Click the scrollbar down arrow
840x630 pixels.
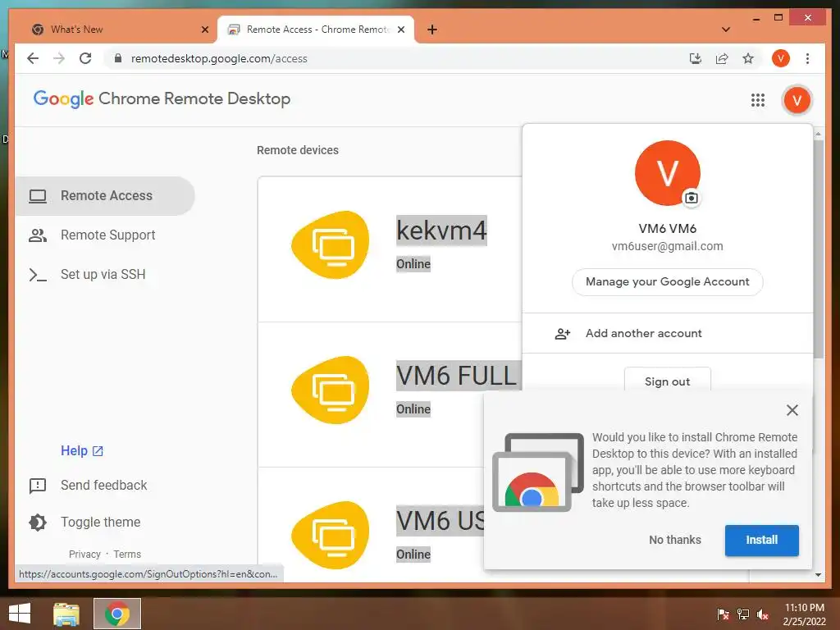point(818,575)
